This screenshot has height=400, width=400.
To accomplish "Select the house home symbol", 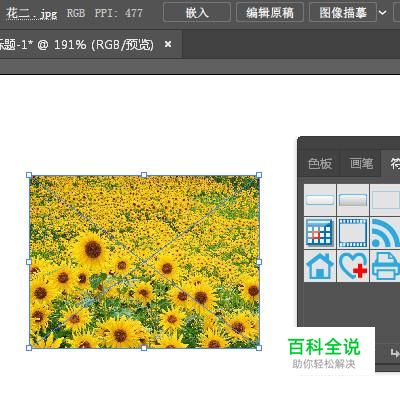I will click(319, 266).
